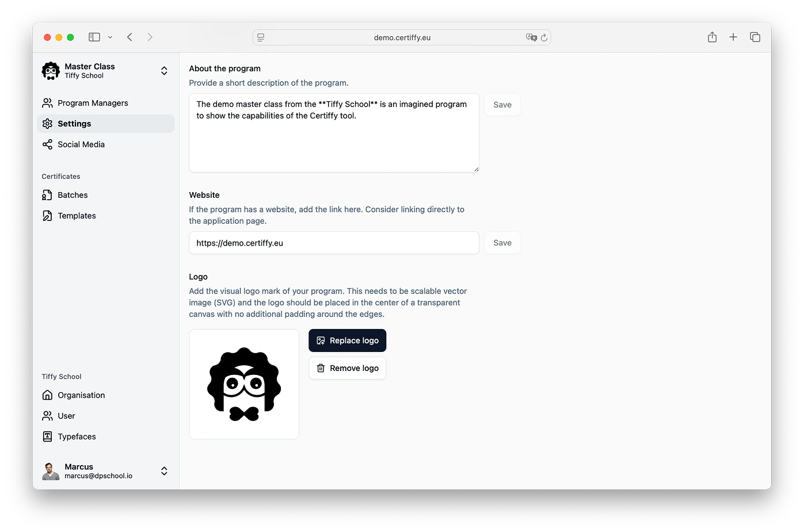Open the Marcus account menu
Image resolution: width=804 pixels, height=532 pixels.
coord(164,470)
